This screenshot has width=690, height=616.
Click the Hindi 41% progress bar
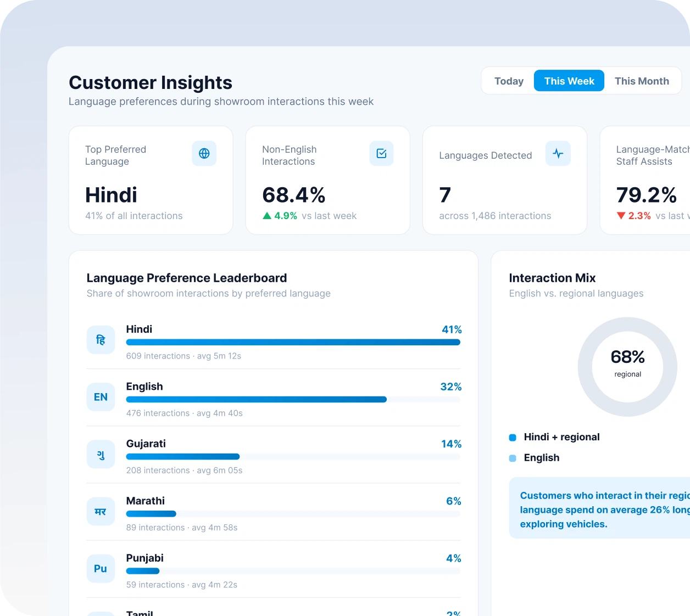coord(293,342)
